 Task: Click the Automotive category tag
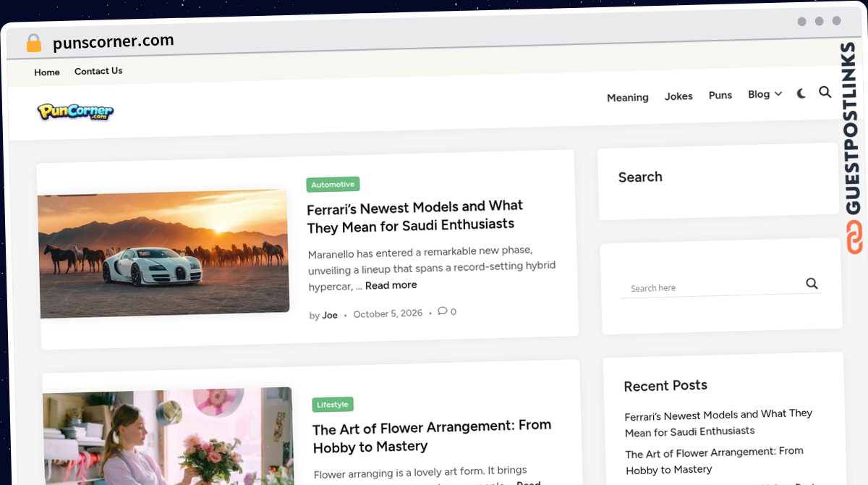333,185
